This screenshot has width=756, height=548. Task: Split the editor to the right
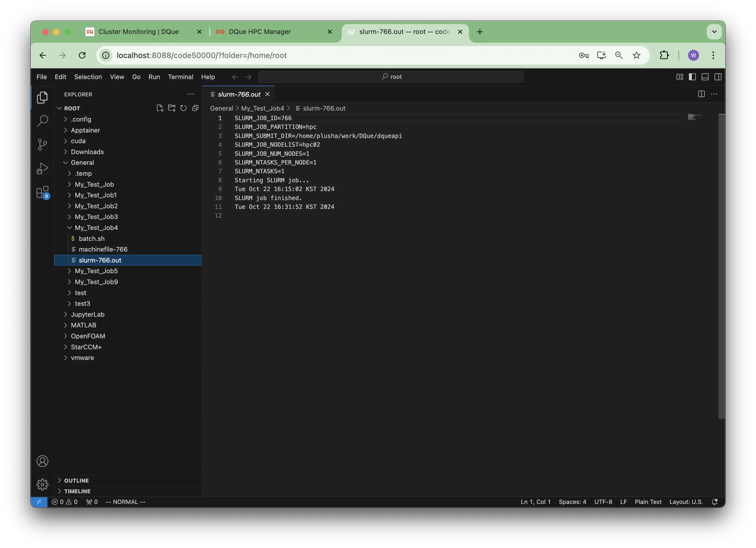tap(701, 94)
